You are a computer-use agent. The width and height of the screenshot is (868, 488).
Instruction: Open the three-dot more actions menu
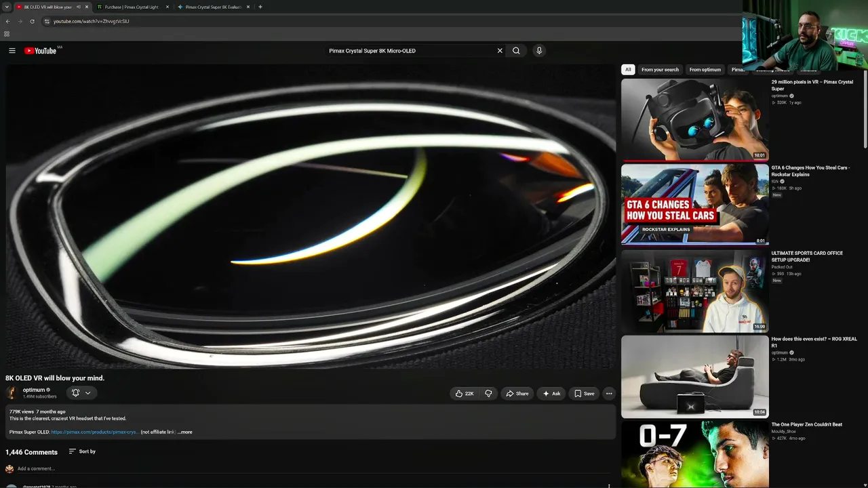pos(609,393)
